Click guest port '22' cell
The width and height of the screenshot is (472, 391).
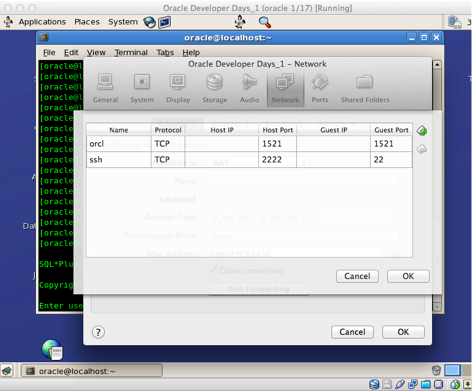coord(391,160)
